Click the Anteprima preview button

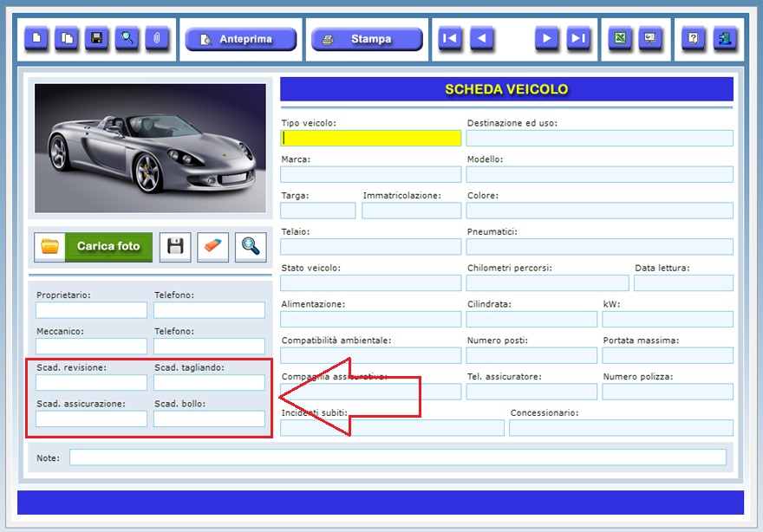pos(238,39)
